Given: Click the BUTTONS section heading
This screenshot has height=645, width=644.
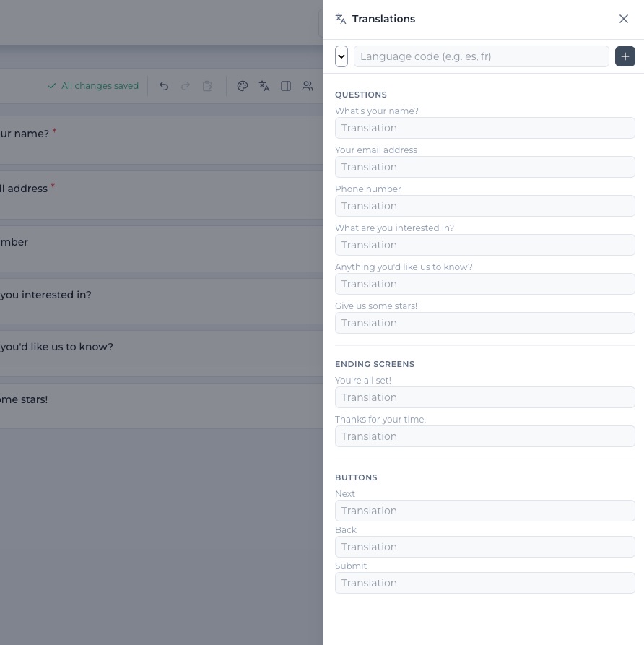Looking at the screenshot, I should 356,477.
